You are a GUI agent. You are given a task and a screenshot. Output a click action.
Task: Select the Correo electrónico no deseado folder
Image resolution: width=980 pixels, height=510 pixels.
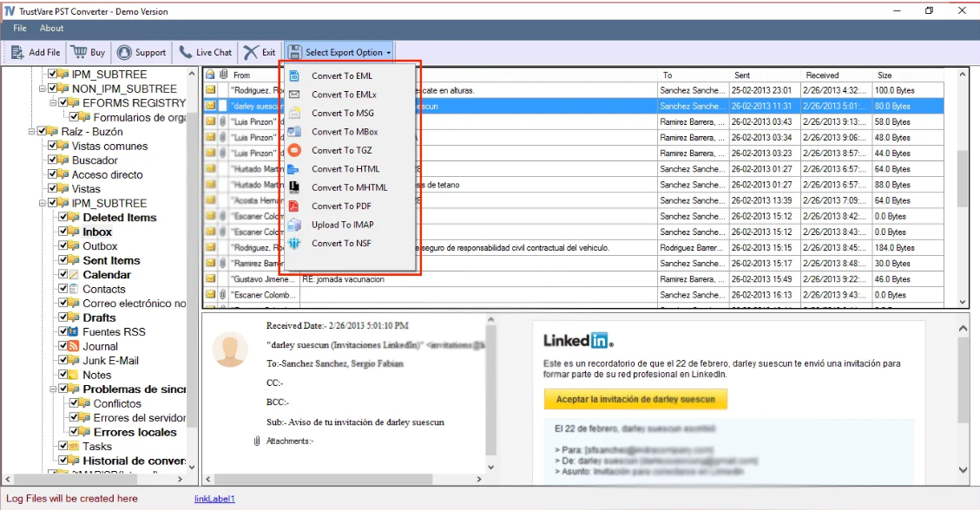(135, 304)
